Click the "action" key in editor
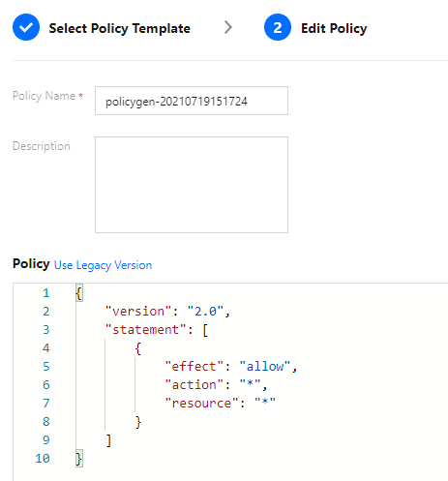 click(x=194, y=385)
